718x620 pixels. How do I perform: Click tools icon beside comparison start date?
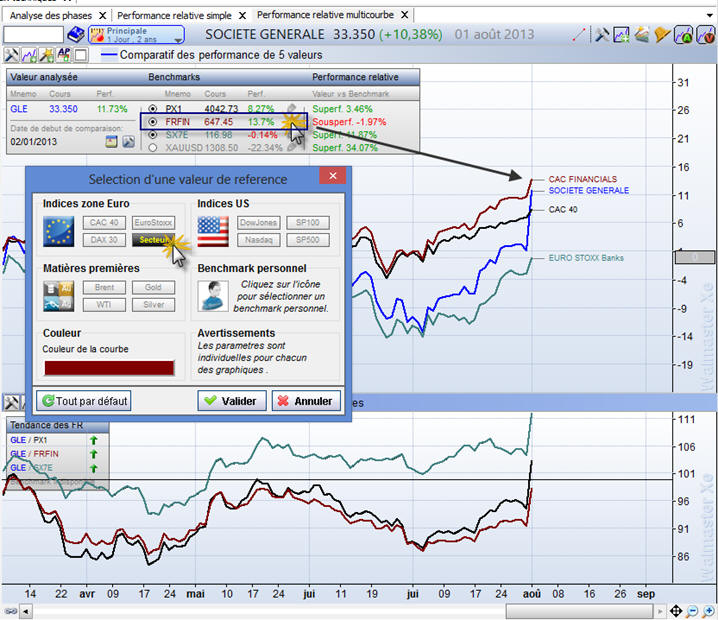(x=129, y=141)
